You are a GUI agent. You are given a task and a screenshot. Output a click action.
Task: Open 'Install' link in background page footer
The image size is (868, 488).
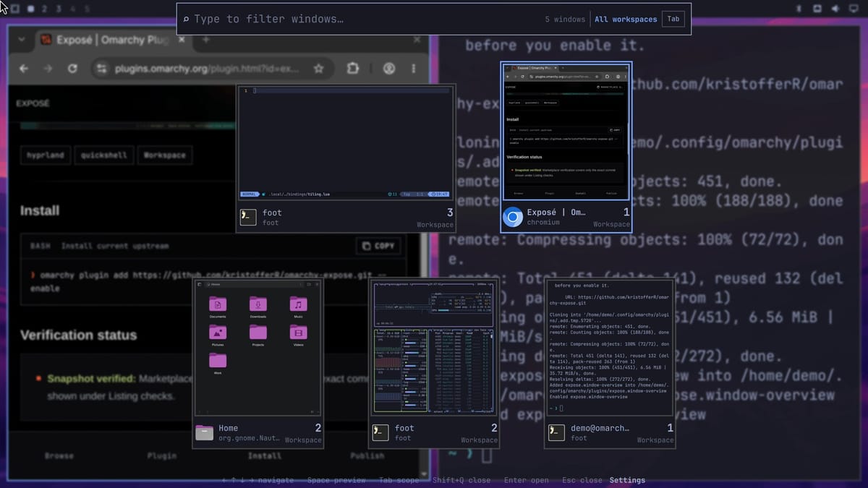pyautogui.click(x=265, y=455)
